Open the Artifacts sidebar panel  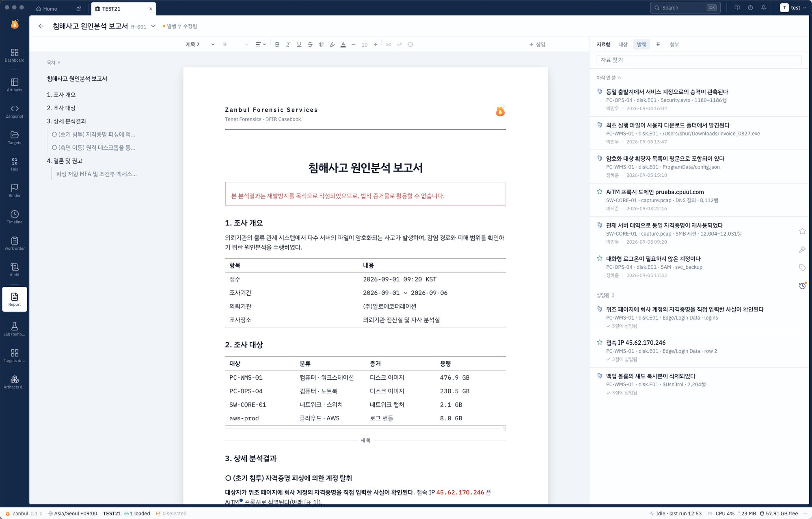15,85
